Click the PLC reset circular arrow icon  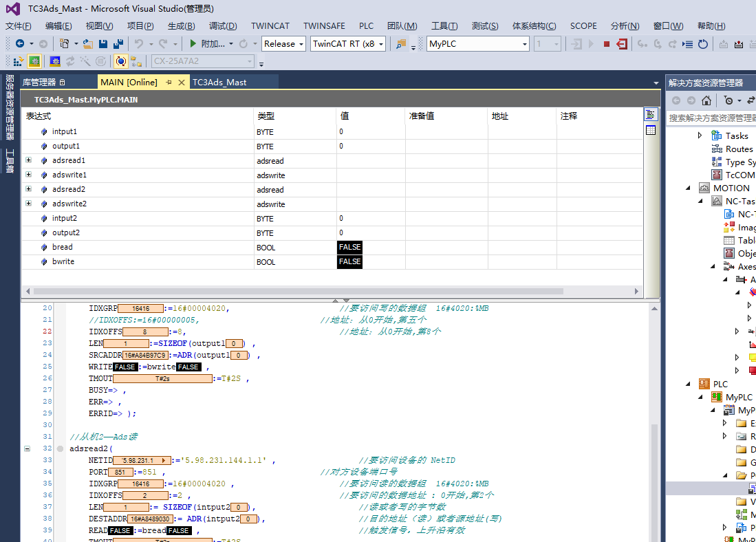pyautogui.click(x=703, y=44)
